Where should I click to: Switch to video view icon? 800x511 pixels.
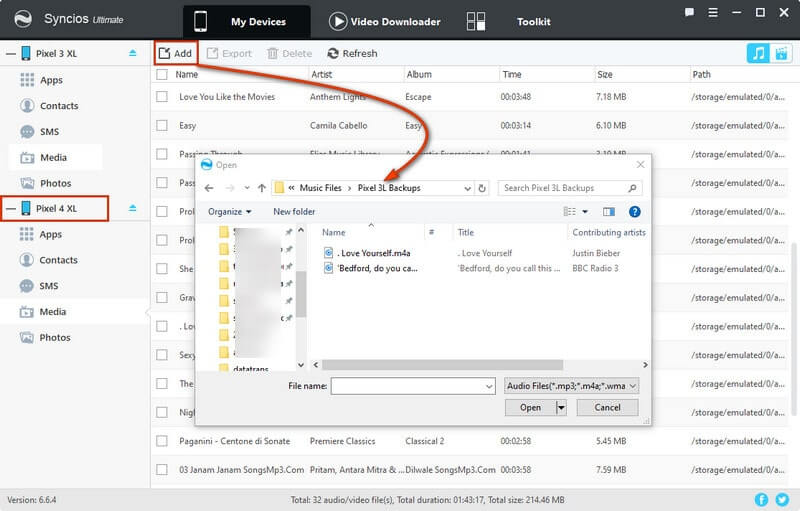(x=781, y=53)
